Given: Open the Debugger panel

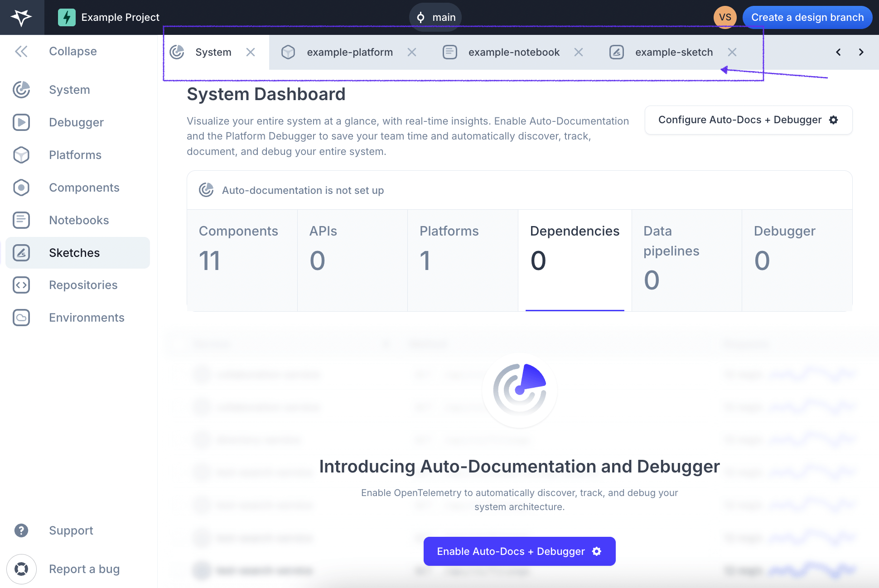Looking at the screenshot, I should [76, 121].
